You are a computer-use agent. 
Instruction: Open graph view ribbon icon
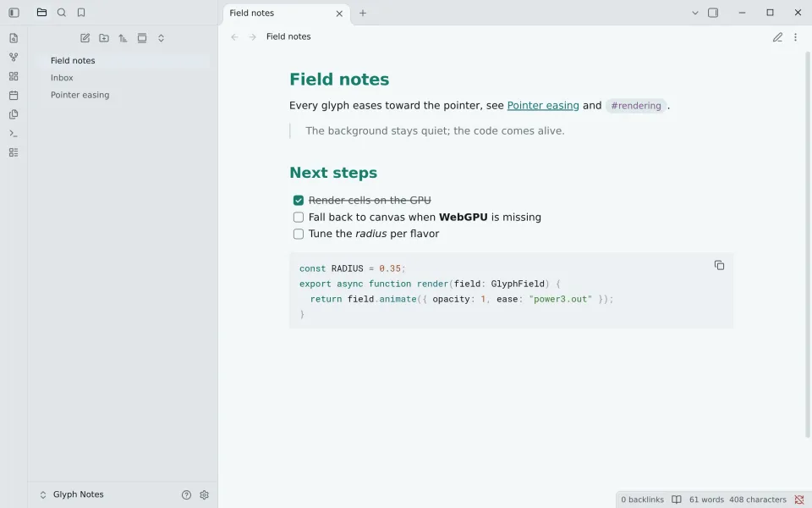[x=14, y=57]
